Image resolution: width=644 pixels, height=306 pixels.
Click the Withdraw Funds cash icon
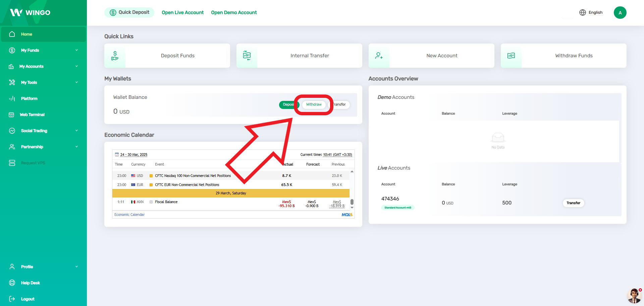point(511,56)
